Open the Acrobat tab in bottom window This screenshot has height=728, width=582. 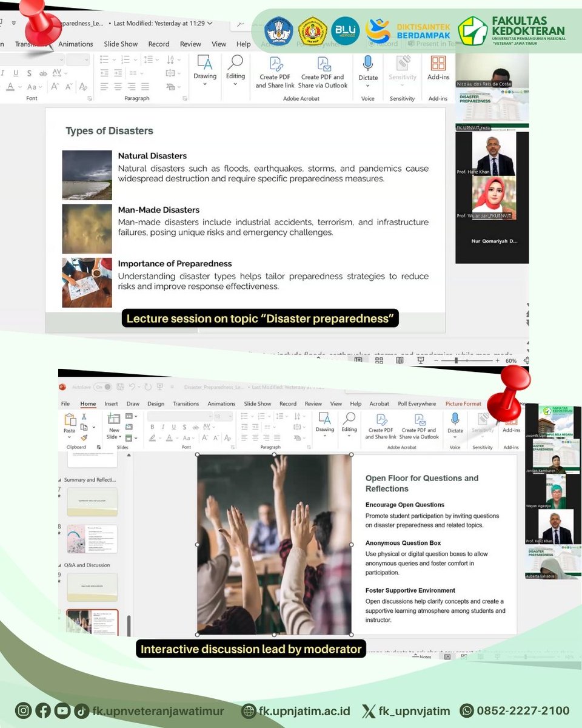click(x=380, y=403)
